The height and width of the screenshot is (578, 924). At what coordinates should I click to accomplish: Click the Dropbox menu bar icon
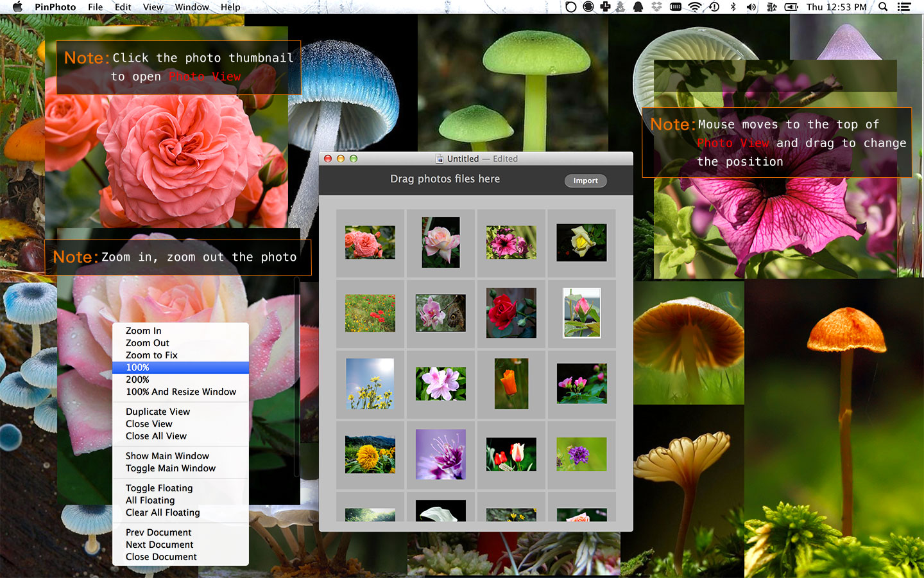point(656,7)
